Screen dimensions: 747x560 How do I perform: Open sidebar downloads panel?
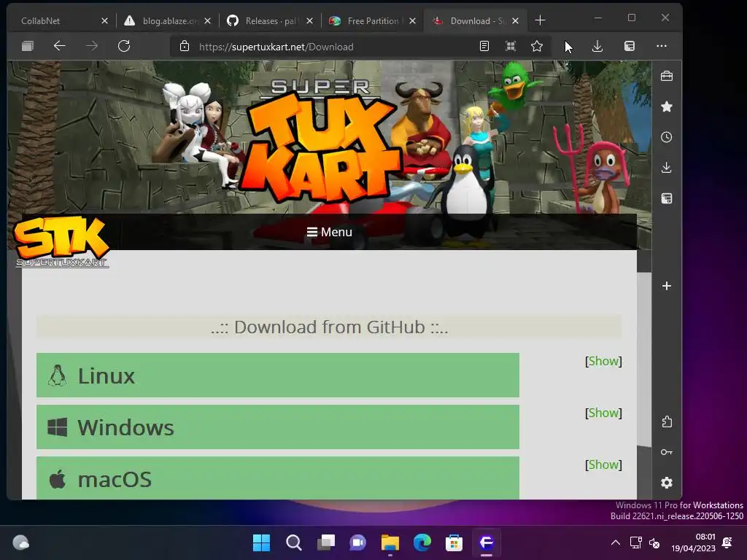pyautogui.click(x=667, y=168)
